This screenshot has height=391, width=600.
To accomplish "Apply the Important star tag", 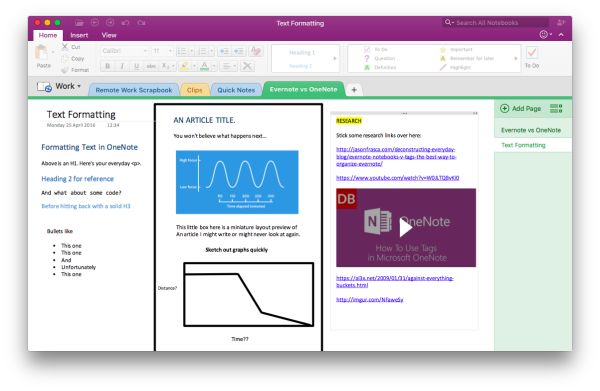I will (x=443, y=49).
